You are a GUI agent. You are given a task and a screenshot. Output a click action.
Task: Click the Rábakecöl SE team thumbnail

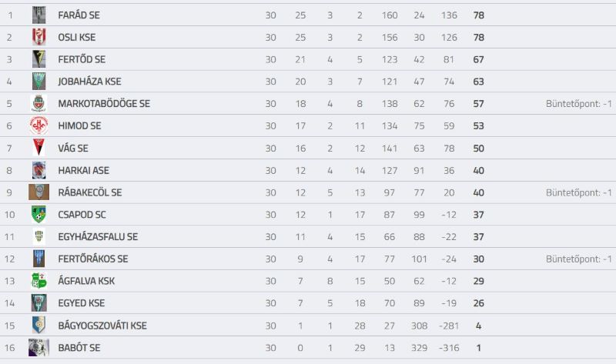pos(38,192)
